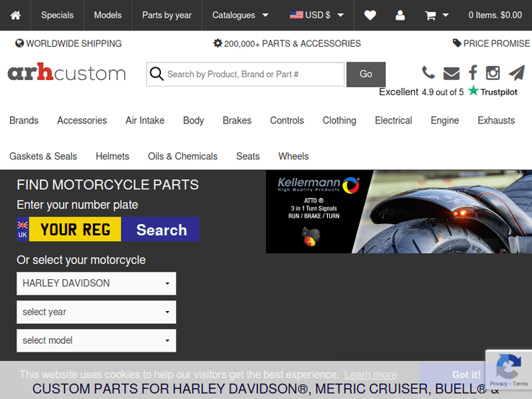Viewport: 532px width, 399px height.
Task: Click the email envelope icon
Action: point(451,73)
